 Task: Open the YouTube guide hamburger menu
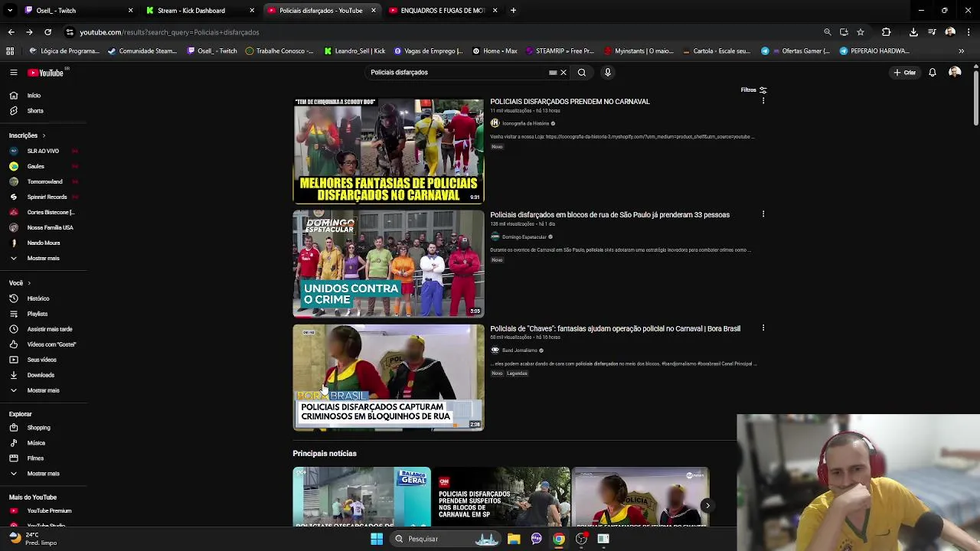(13, 73)
